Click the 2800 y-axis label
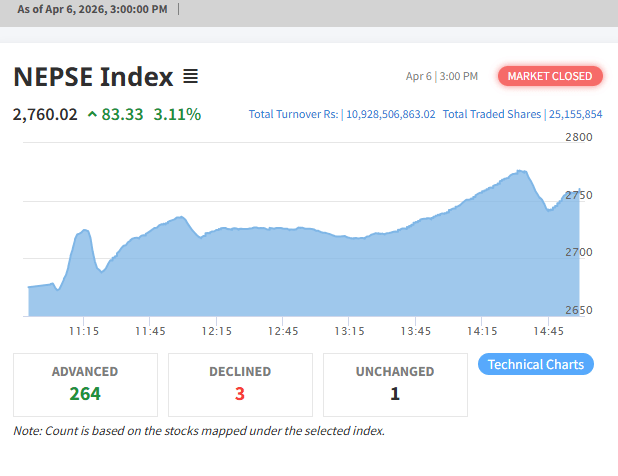Viewport: 618px width, 476px height. tap(579, 137)
